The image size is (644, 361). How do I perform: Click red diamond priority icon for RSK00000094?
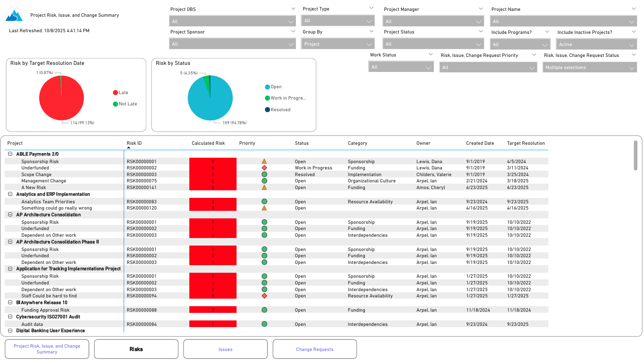264,296
